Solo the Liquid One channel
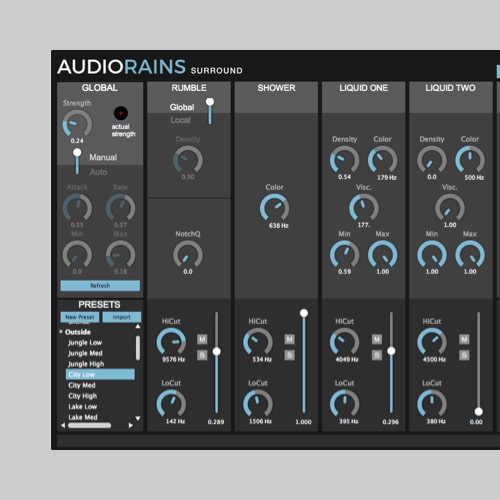This screenshot has height=500, width=500. pyautogui.click(x=377, y=355)
